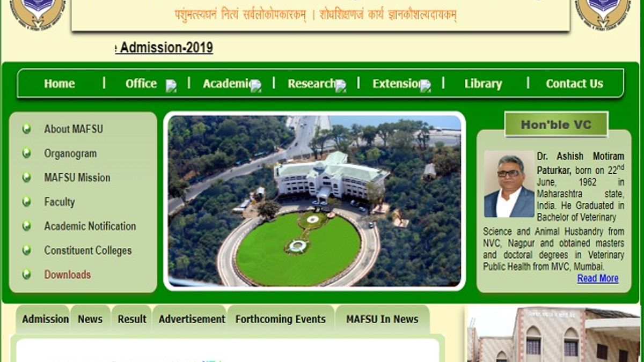Open About MAFSU sidebar link
The height and width of the screenshot is (362, 644).
[74, 129]
